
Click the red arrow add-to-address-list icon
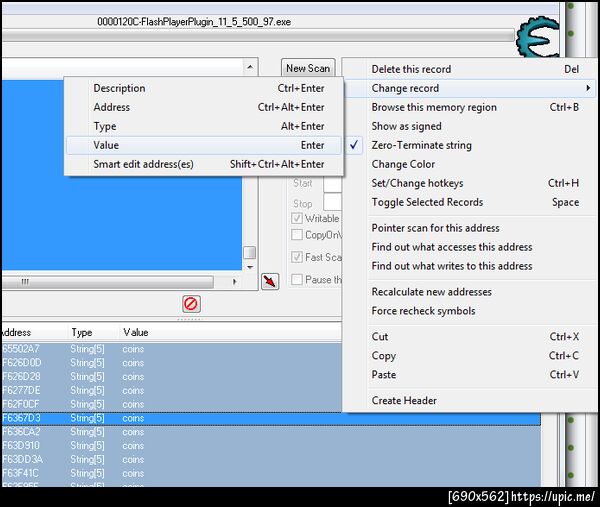click(270, 282)
